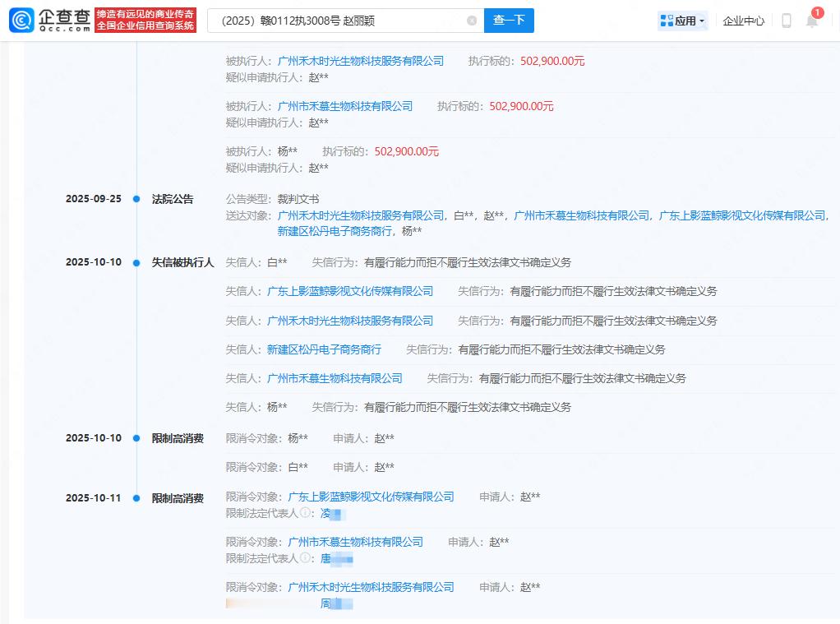
Task: Open 企业中心
Action: 743,21
